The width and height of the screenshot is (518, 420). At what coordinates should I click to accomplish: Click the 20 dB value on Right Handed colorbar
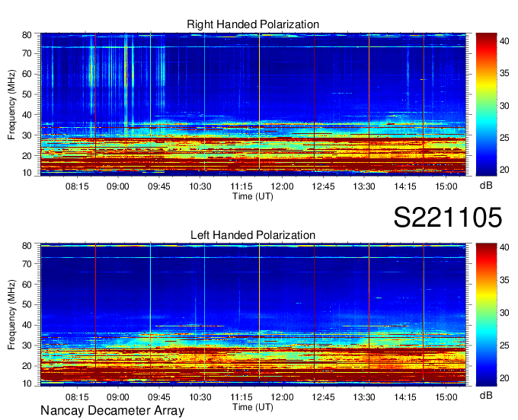(504, 170)
